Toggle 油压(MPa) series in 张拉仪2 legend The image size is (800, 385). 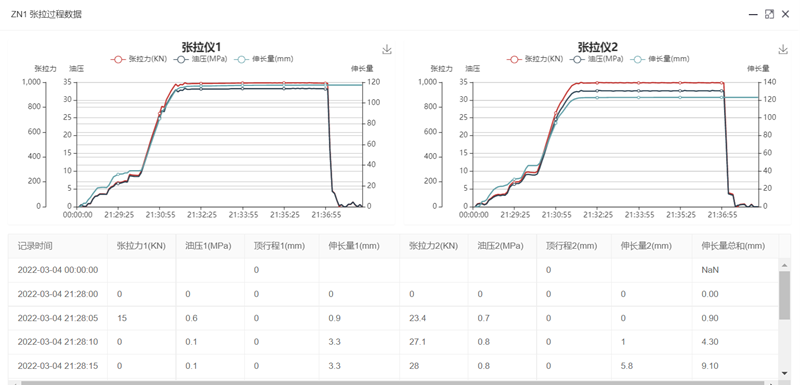pyautogui.click(x=596, y=59)
